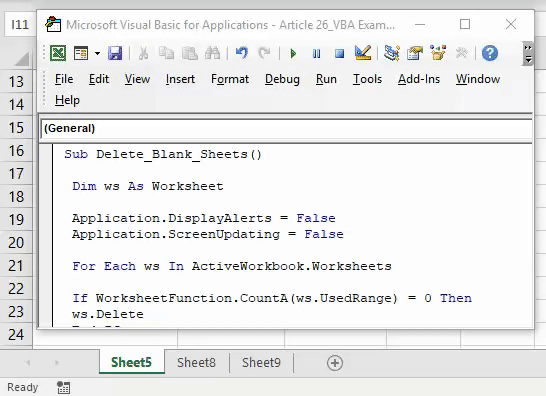Click the VBA title bar application icon
Screen dimensions: 546x396
(53, 24)
